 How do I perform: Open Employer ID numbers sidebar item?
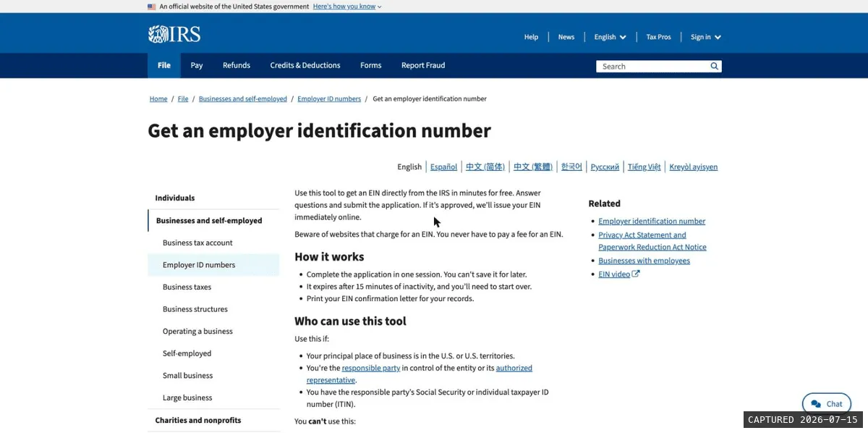[213, 265]
